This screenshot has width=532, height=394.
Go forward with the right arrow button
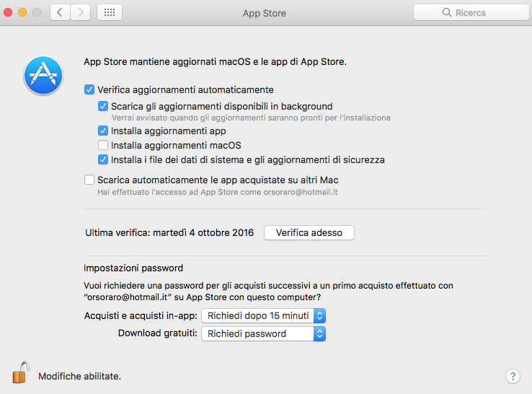(81, 13)
